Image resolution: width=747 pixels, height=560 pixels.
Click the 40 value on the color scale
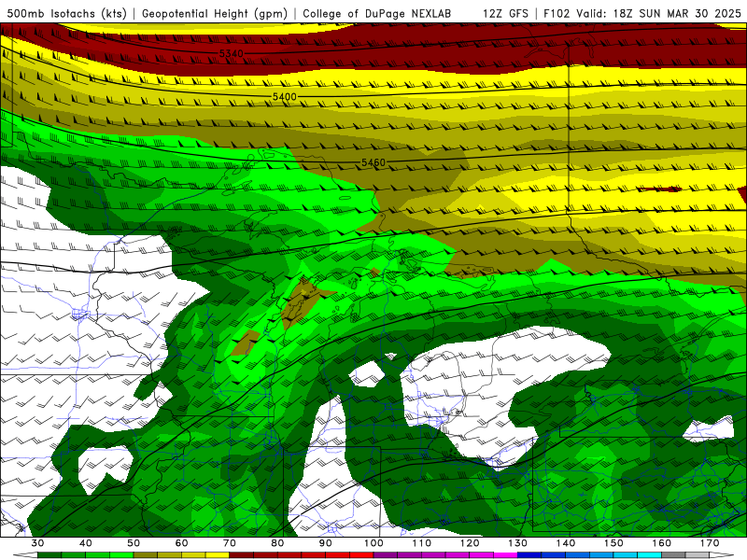point(86,543)
